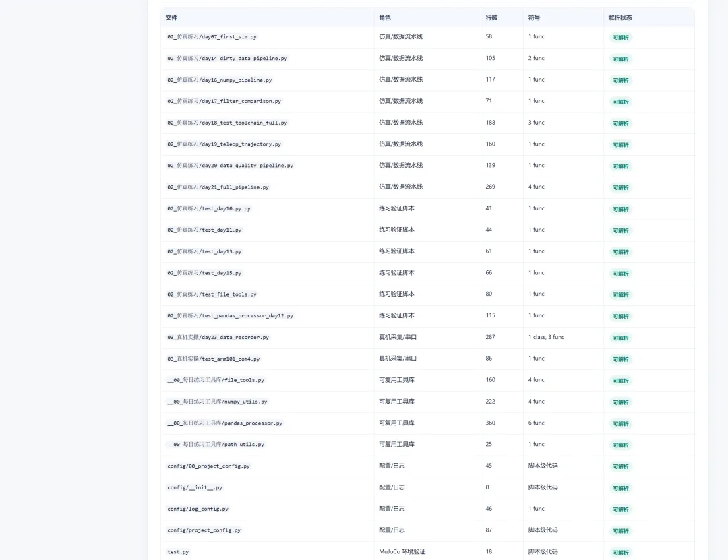
Task: Click the 可解析 badge for day16_numpy_pipeline.py
Action: [x=621, y=80]
